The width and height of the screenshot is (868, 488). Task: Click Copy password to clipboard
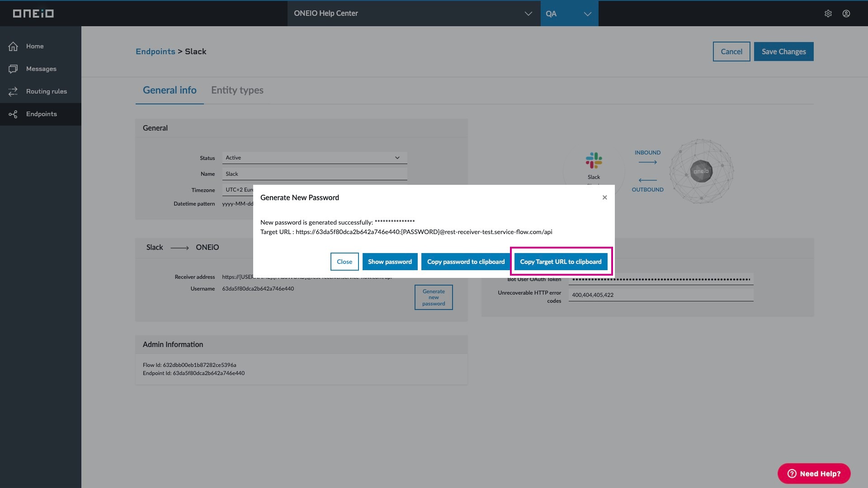[466, 262]
